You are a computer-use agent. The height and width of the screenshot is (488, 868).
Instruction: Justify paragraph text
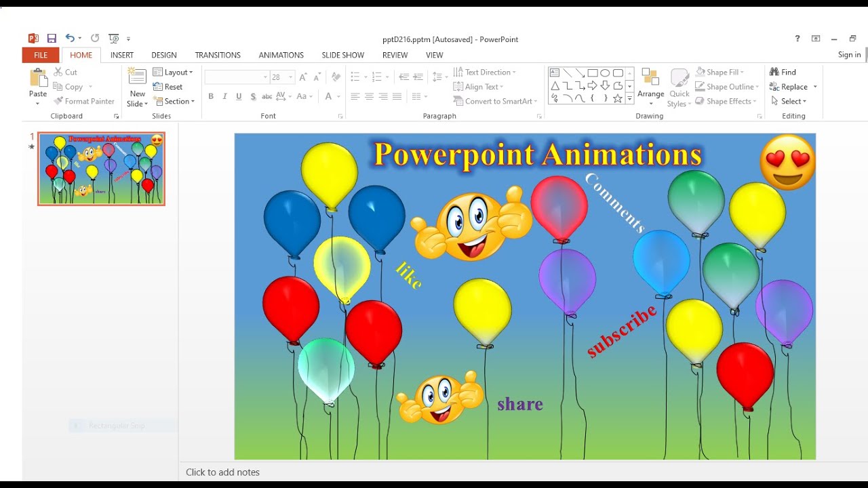(x=397, y=97)
